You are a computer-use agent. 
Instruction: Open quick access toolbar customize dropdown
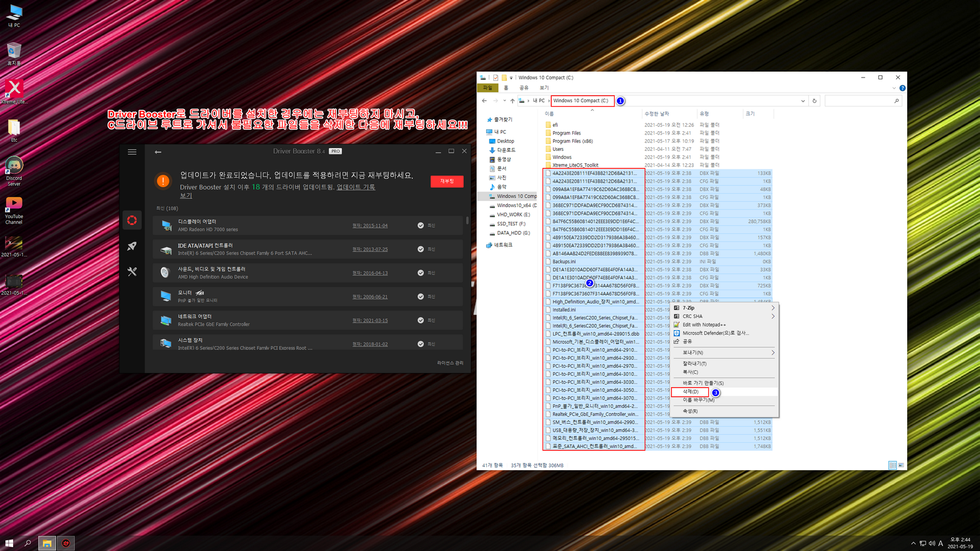coord(511,78)
